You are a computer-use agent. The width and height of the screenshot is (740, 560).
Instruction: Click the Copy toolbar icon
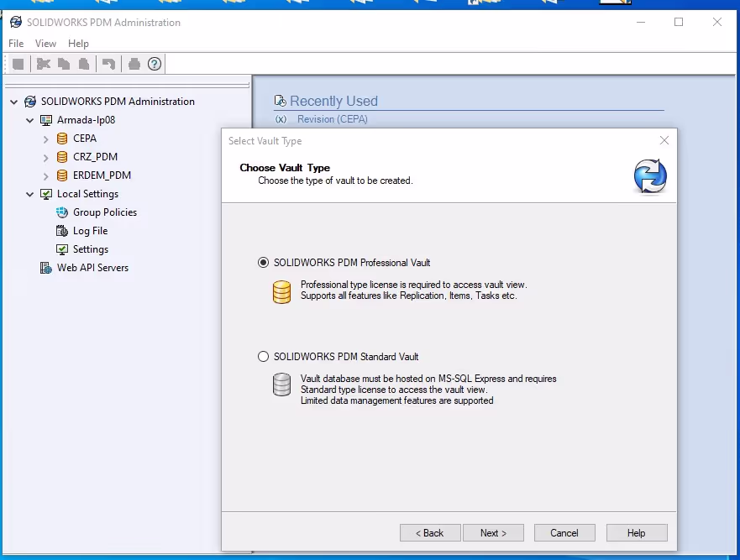64,64
